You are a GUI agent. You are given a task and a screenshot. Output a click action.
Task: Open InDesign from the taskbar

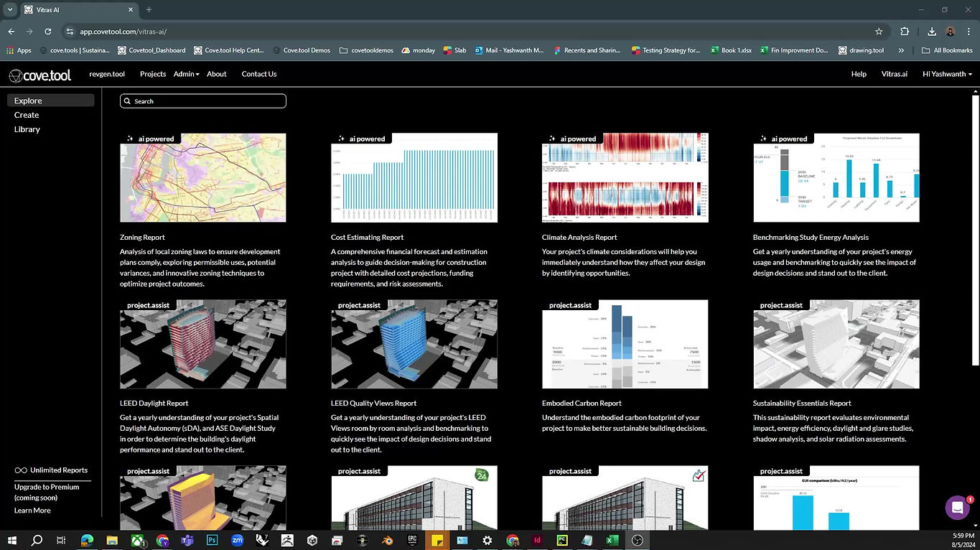point(537,540)
